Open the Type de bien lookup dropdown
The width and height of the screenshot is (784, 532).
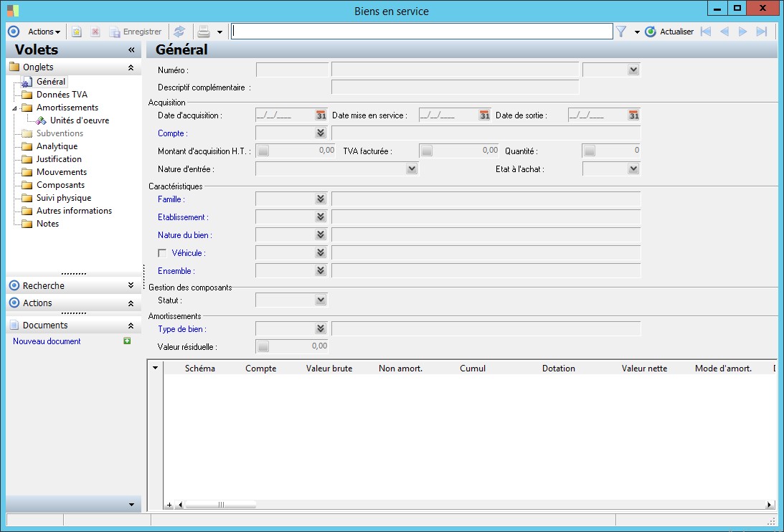[x=321, y=329]
